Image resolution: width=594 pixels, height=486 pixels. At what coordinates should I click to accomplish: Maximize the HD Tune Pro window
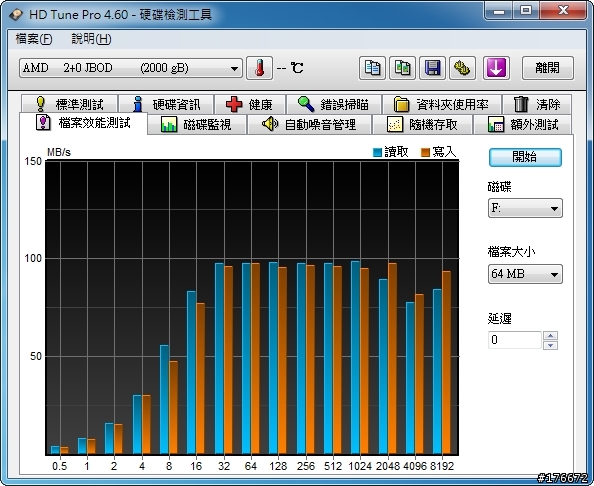point(526,11)
